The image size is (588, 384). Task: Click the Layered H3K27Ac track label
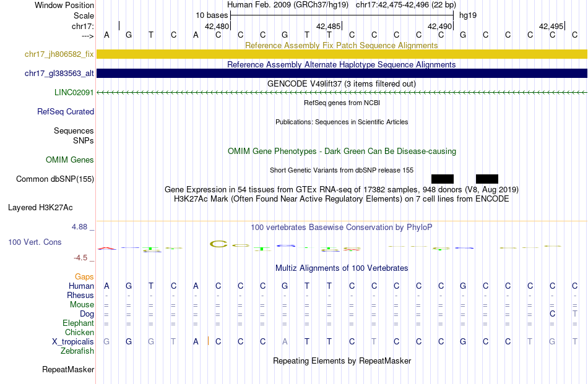pos(40,208)
